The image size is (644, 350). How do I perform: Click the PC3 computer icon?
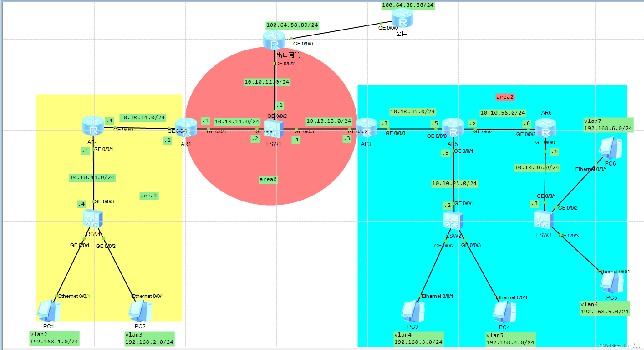tap(412, 311)
